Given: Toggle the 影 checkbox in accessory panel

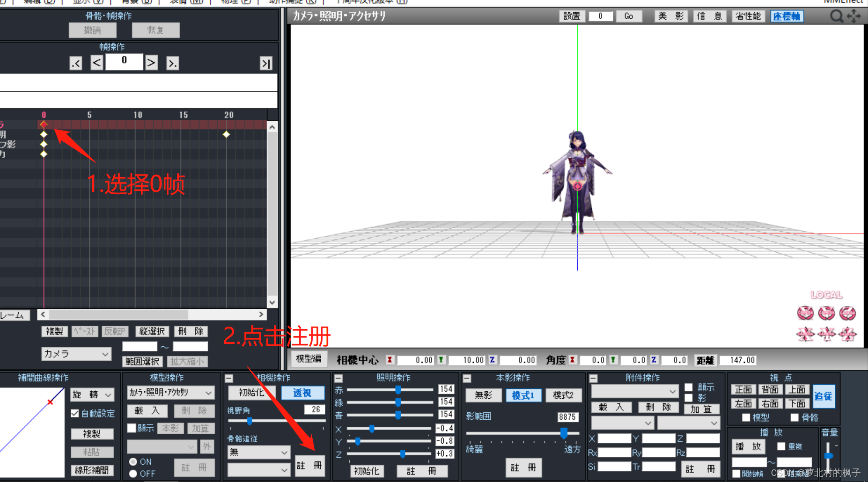Looking at the screenshot, I should 689,398.
